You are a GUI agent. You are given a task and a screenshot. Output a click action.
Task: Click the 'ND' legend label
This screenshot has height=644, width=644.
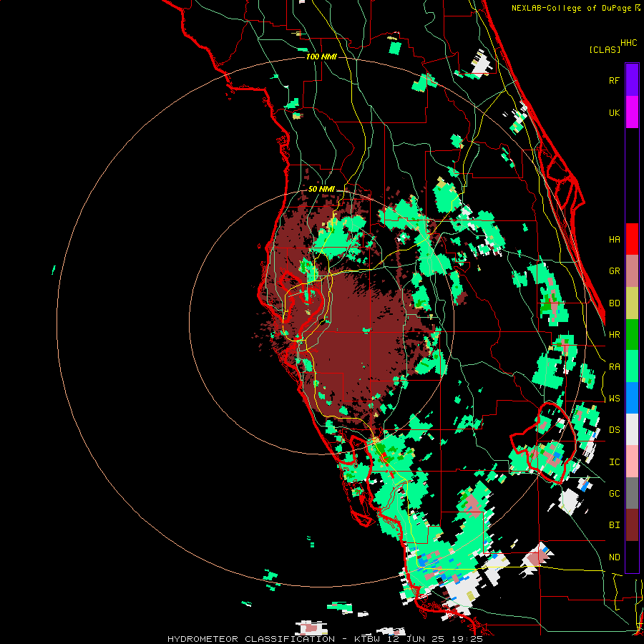tap(614, 557)
